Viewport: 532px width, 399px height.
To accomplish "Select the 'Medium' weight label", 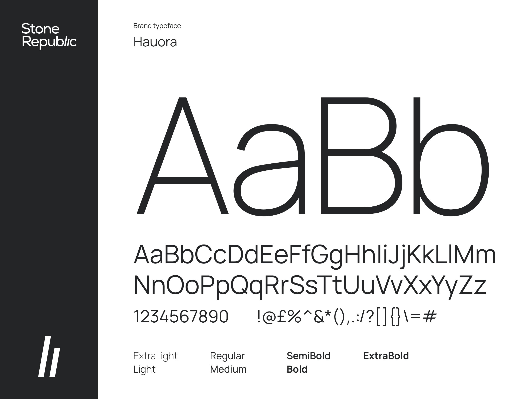I will click(x=228, y=369).
